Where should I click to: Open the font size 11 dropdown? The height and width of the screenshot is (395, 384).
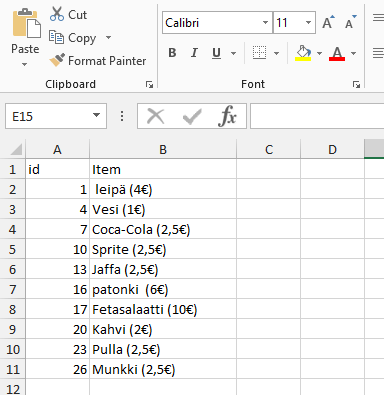tap(308, 23)
